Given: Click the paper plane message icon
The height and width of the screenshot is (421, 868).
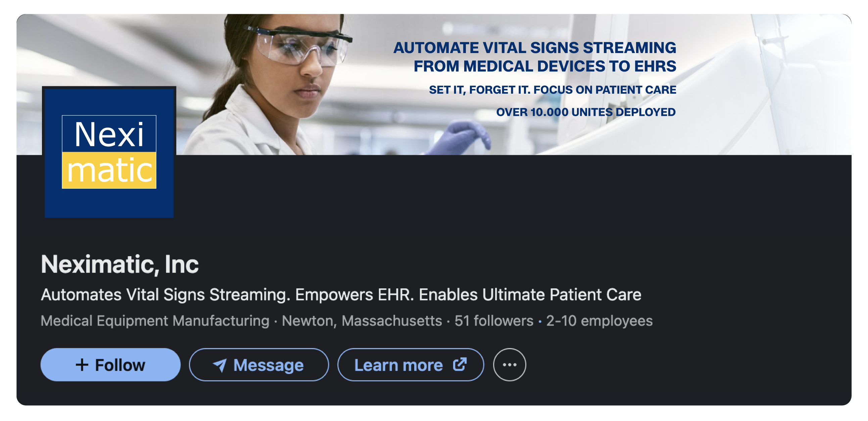Looking at the screenshot, I should click(x=220, y=365).
